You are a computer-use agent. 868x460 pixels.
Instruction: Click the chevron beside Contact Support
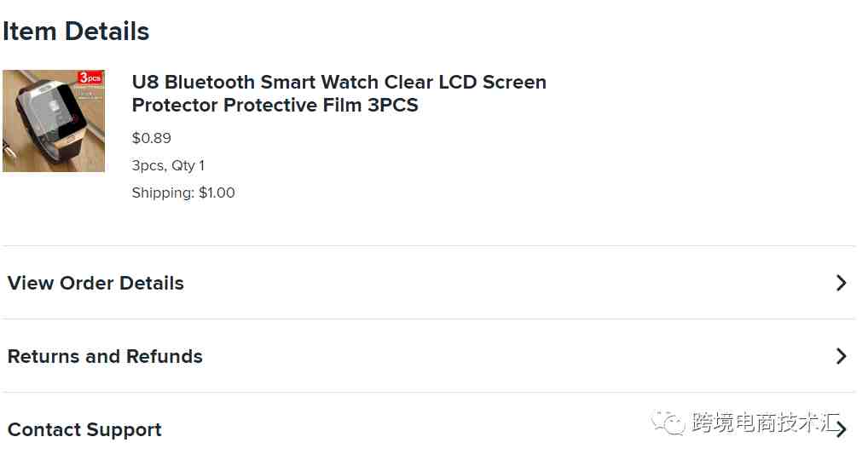click(842, 429)
